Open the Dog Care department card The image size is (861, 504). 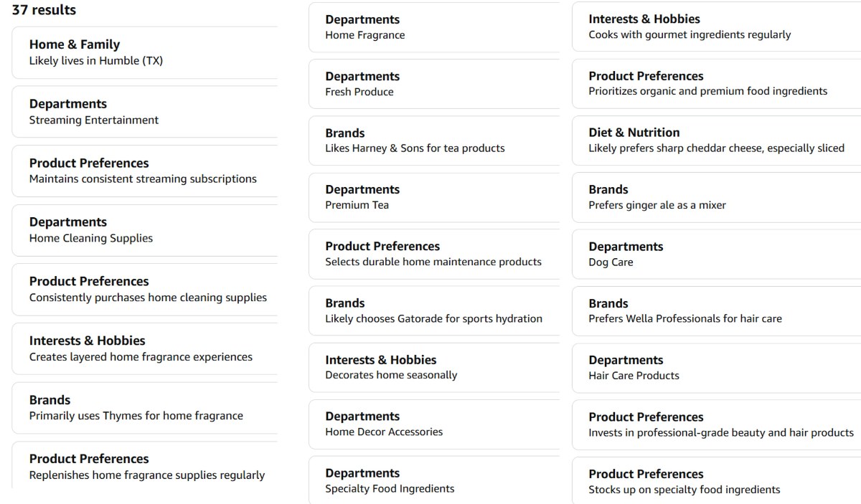pos(717,254)
